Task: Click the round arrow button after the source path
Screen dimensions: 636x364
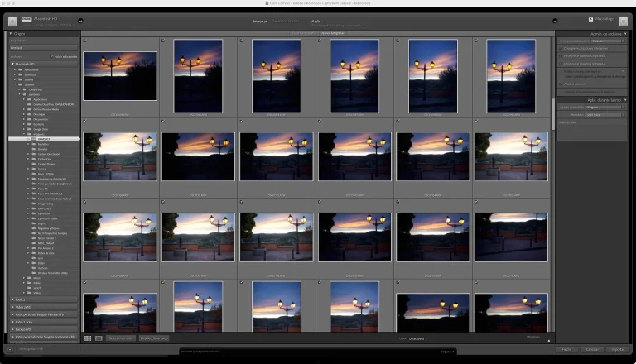Action: coord(80,21)
